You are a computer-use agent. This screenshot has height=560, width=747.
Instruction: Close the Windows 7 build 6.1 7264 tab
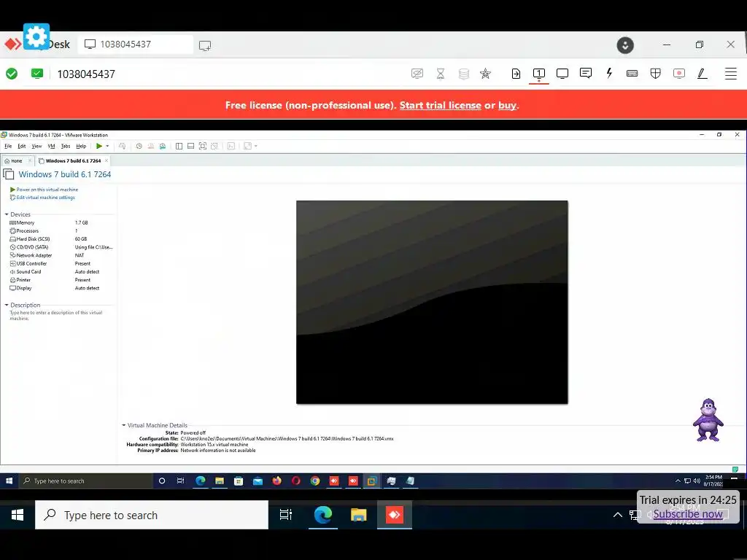pos(107,160)
